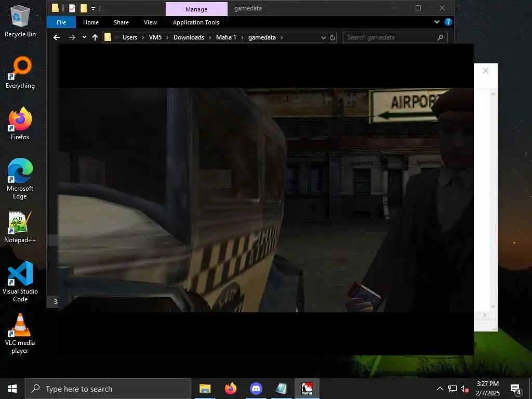This screenshot has height=399, width=532.
Task: Open the File menu in Explorer
Action: click(61, 22)
